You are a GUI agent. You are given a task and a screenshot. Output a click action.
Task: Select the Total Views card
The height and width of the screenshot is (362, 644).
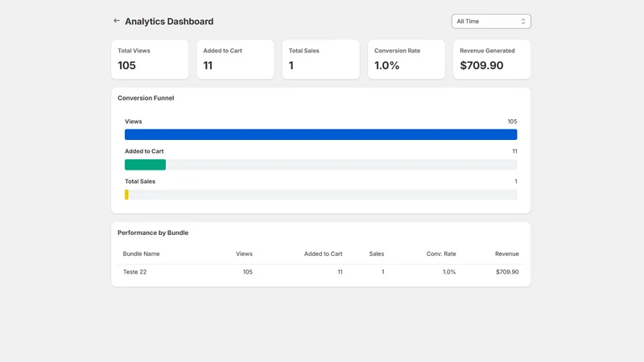coord(150,60)
